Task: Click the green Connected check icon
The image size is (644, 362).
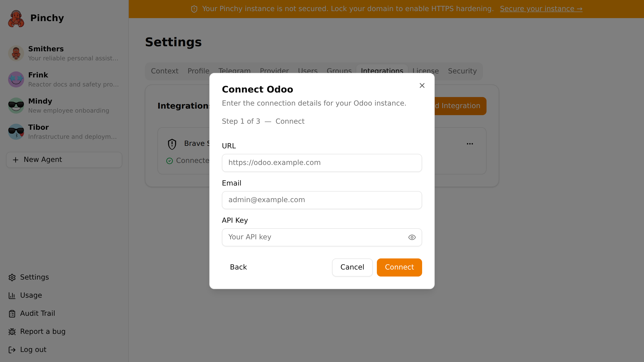Action: click(170, 161)
